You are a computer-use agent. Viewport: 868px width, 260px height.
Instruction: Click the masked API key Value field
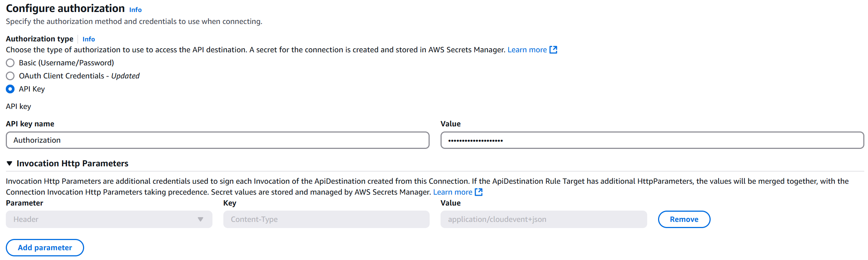point(652,140)
